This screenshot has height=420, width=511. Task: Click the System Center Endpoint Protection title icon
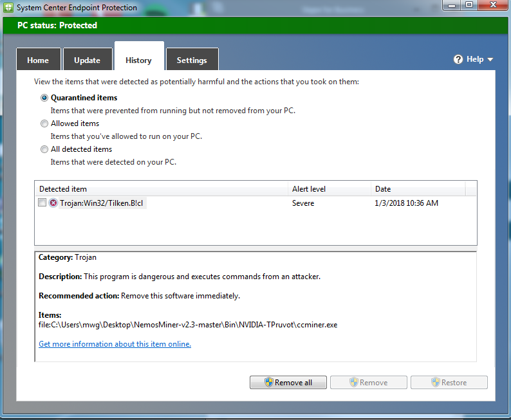coord(8,8)
